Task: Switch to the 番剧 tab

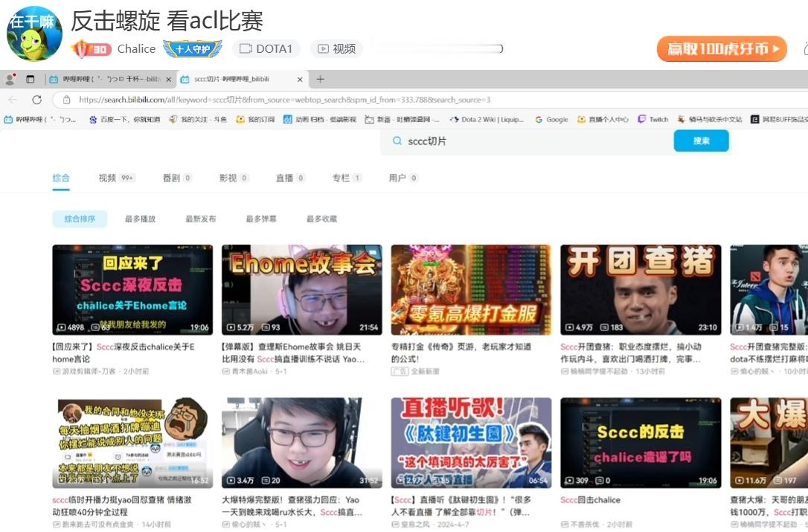Action: click(x=177, y=178)
